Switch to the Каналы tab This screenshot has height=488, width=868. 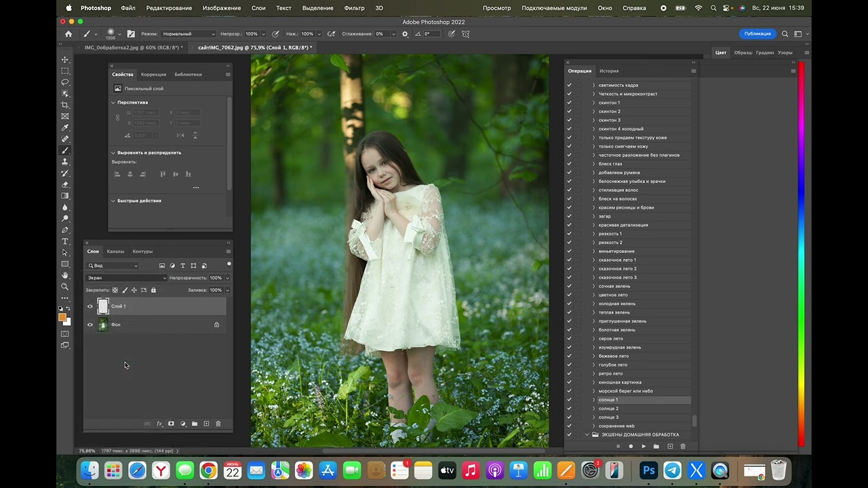(115, 251)
